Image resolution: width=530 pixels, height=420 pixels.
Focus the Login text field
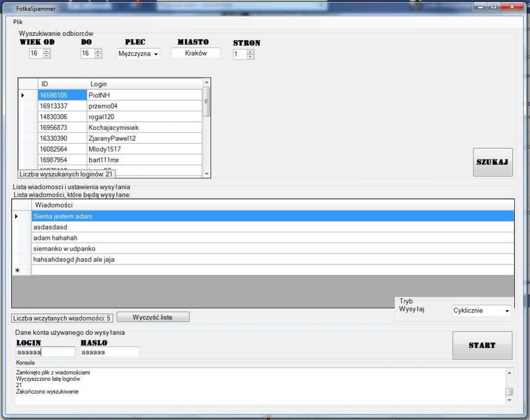tap(45, 352)
